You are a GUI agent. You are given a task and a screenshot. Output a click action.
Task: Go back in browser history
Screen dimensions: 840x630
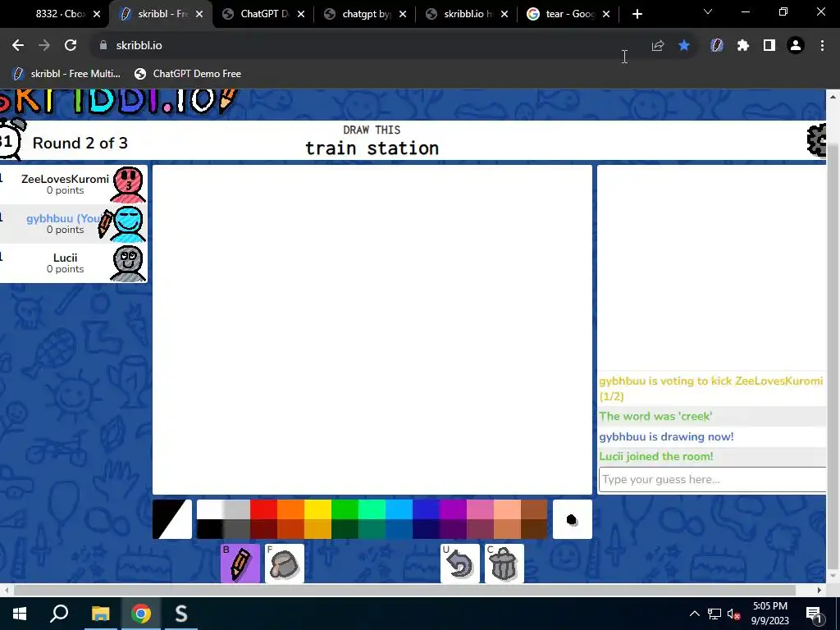tap(18, 46)
